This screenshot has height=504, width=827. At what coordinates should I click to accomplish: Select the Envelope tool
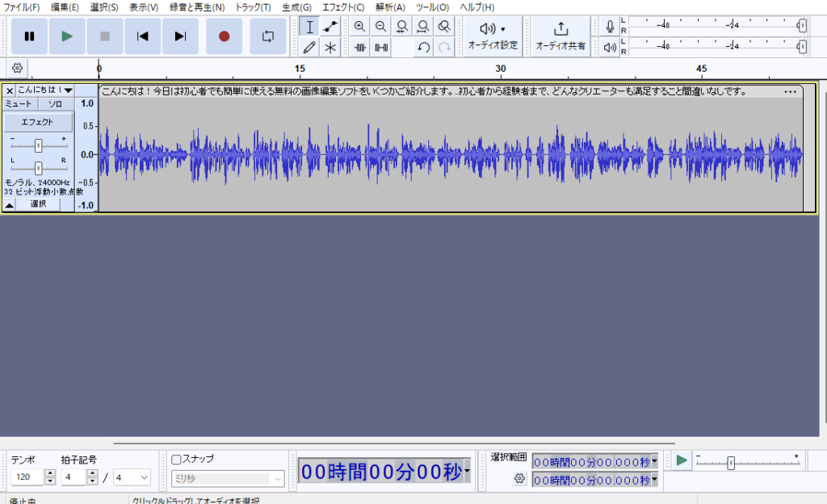[330, 27]
